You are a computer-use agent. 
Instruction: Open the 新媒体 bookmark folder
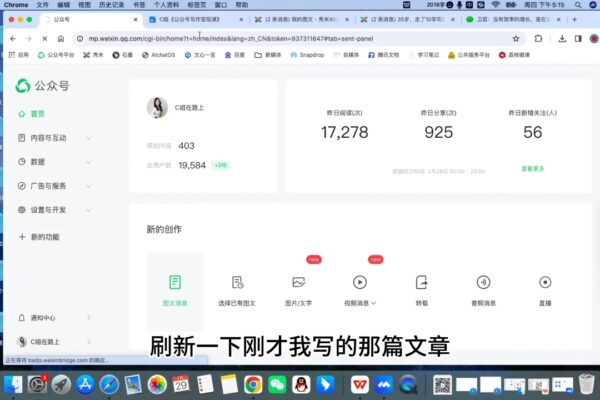[268, 55]
